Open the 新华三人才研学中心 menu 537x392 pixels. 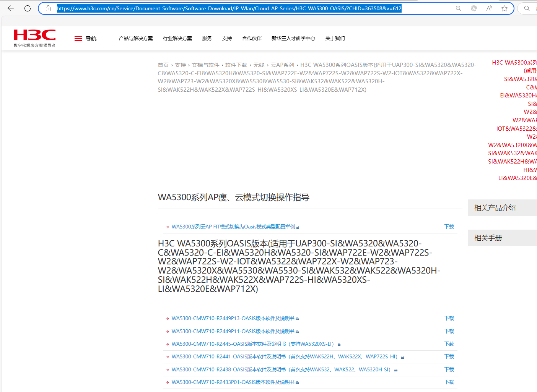click(x=293, y=38)
